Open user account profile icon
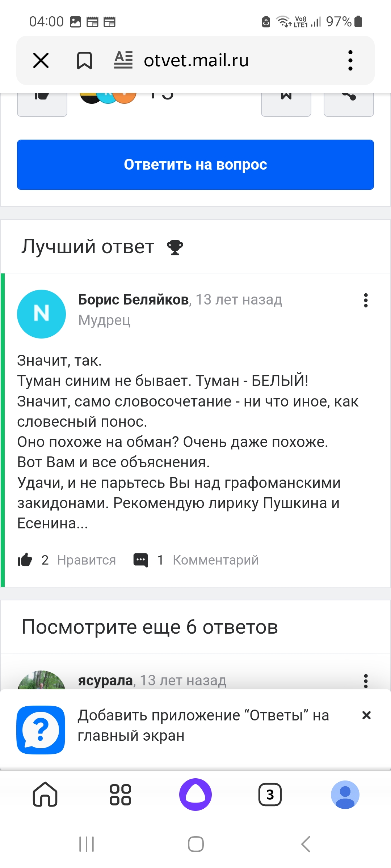This screenshot has height=868, width=391. coord(345,795)
